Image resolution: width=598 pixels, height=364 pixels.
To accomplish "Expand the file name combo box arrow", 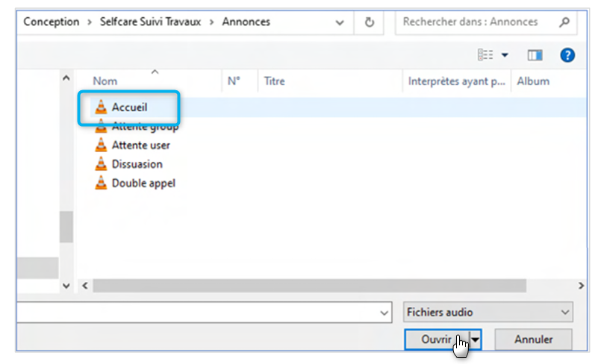I will pos(384,312).
